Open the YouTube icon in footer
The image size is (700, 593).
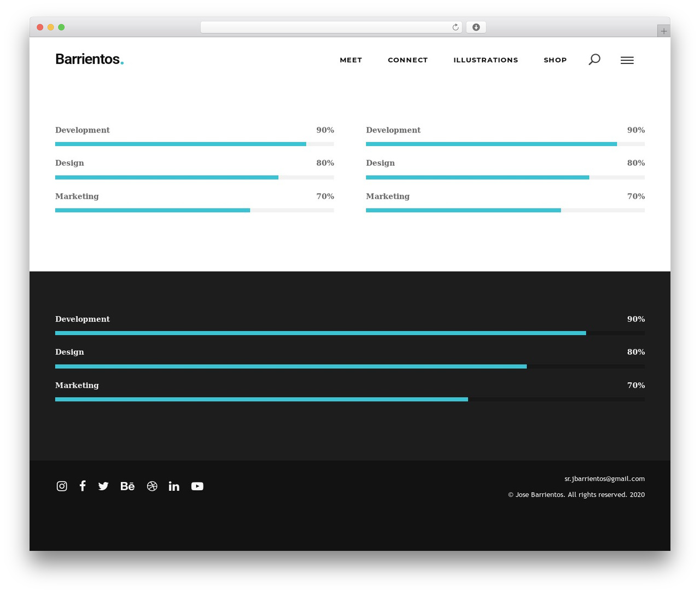[x=197, y=486]
